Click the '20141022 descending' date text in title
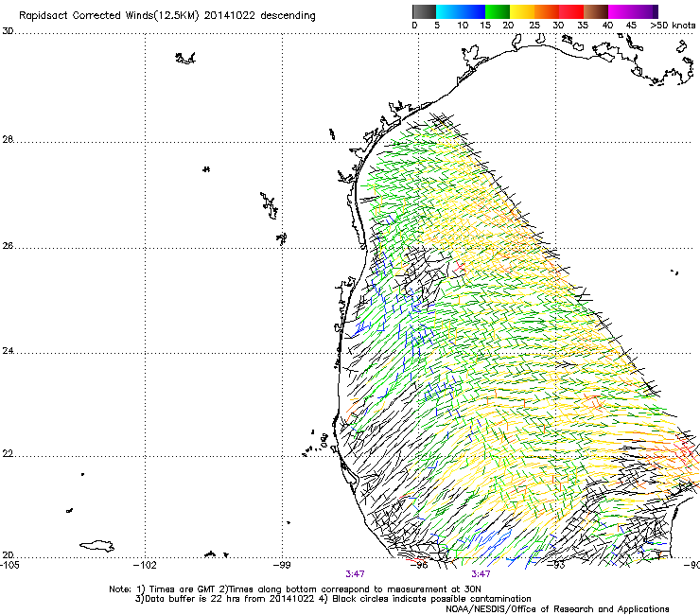700x615 pixels. pos(259,16)
